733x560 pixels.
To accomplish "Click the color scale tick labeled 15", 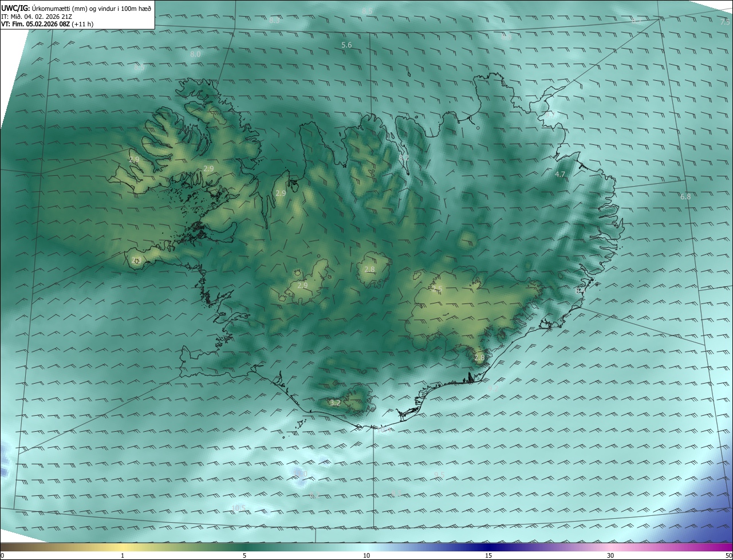I will click(488, 555).
